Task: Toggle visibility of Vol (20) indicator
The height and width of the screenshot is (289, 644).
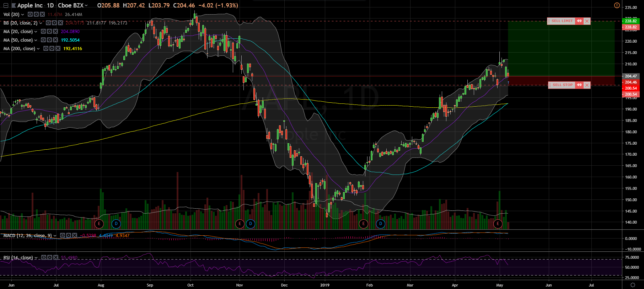Action: coord(30,15)
